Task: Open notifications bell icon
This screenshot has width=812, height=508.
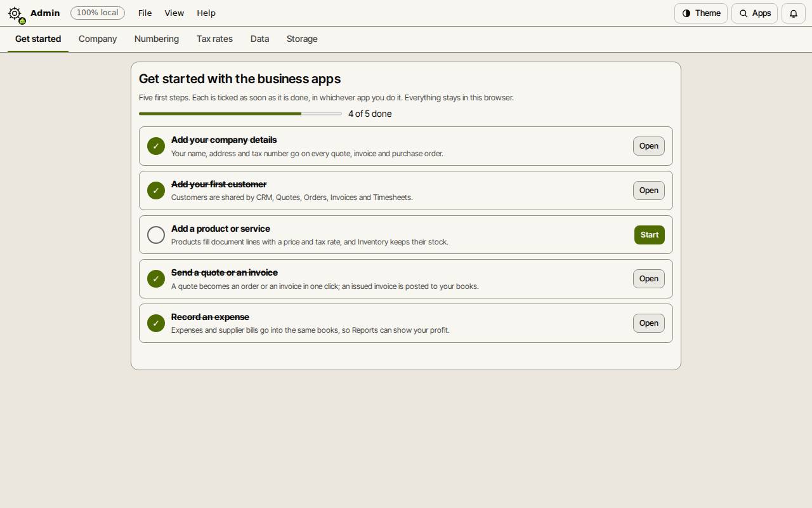Action: [793, 13]
